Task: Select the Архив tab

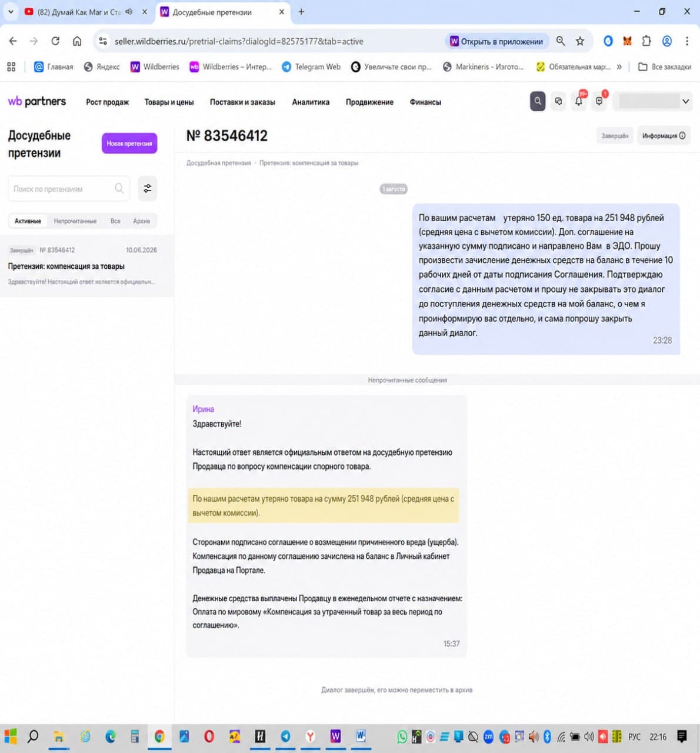Action: click(x=141, y=221)
